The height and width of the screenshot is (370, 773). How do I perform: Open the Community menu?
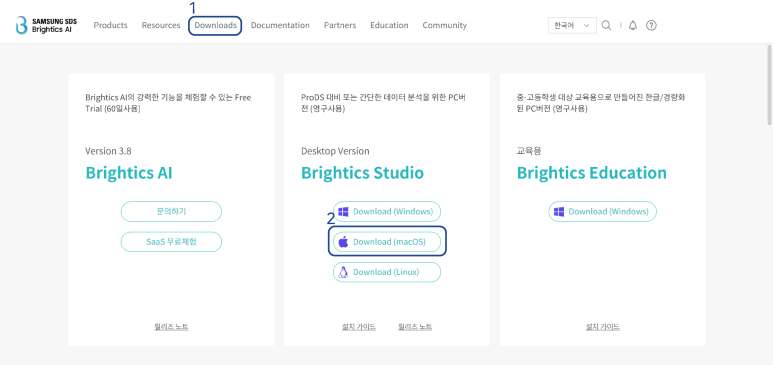point(444,25)
